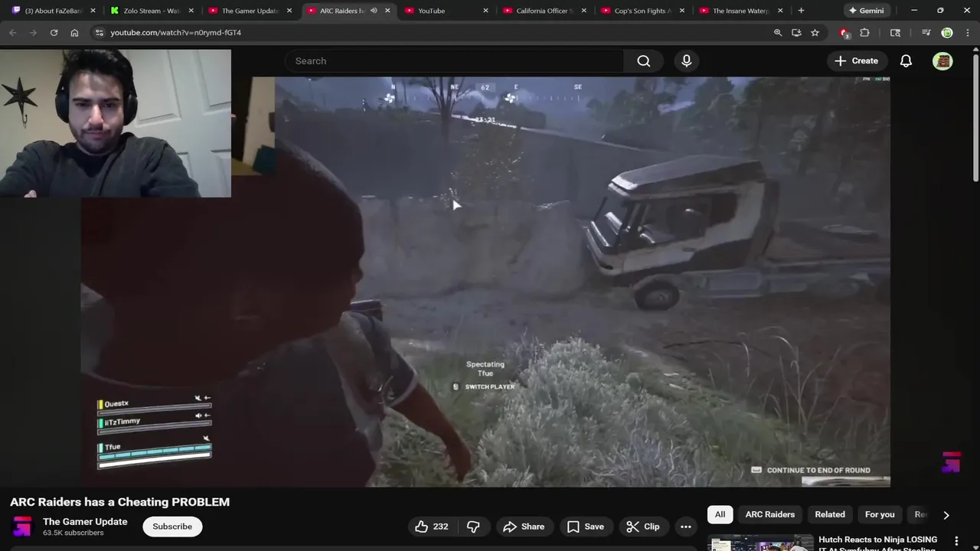Like the video with thumbs up
The image size is (980, 551).
coord(432,527)
